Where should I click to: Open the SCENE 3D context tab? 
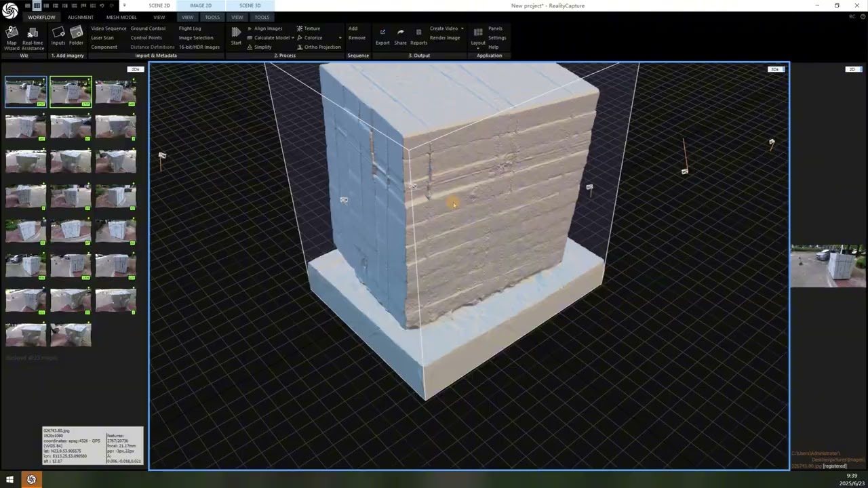tap(250, 5)
